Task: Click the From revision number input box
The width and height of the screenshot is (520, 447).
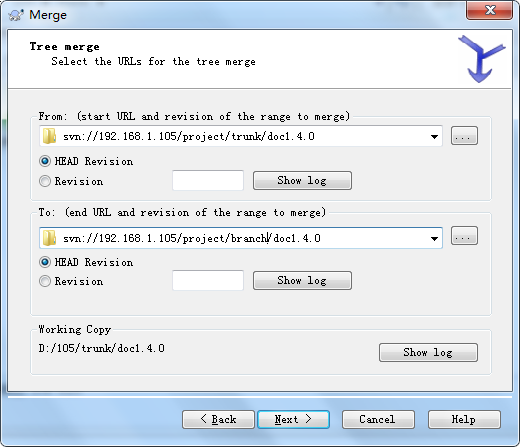Action: pos(208,180)
